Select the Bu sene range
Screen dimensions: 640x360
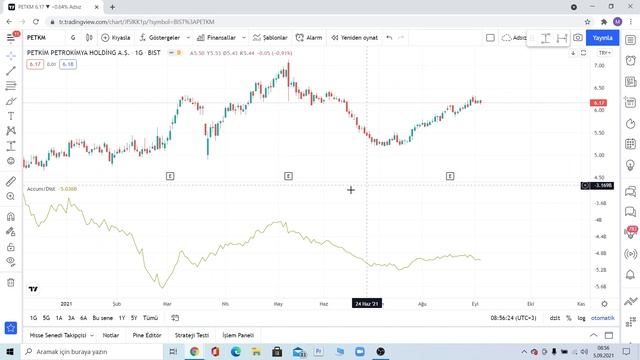coord(102,318)
